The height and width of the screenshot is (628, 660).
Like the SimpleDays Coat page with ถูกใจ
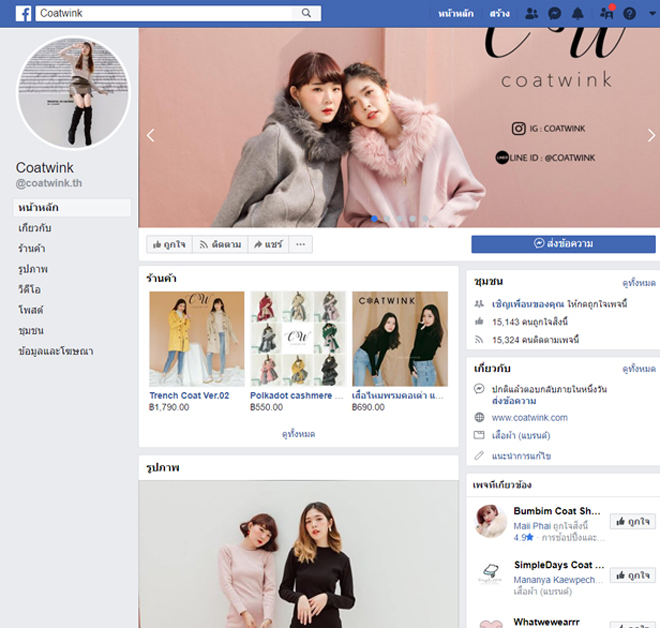pos(633,575)
